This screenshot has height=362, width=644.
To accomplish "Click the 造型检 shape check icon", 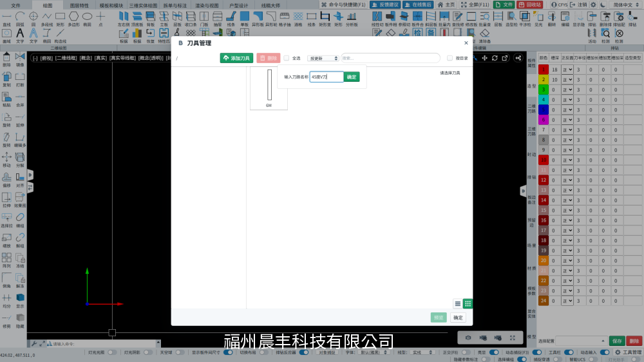I will (511, 19).
